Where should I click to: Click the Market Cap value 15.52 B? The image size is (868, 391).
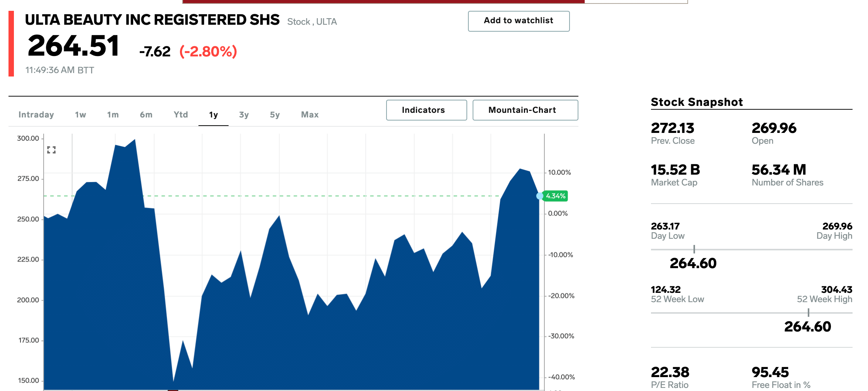pos(675,170)
